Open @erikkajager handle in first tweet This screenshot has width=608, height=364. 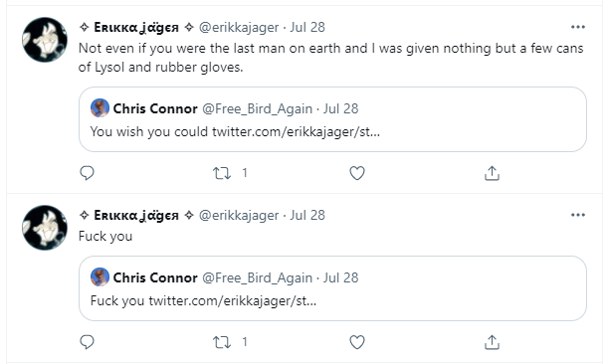tap(239, 27)
